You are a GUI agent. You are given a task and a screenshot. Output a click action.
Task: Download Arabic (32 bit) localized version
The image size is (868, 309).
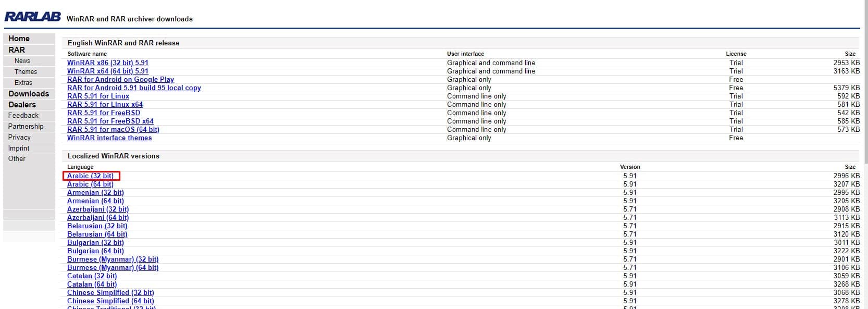pyautogui.click(x=90, y=176)
